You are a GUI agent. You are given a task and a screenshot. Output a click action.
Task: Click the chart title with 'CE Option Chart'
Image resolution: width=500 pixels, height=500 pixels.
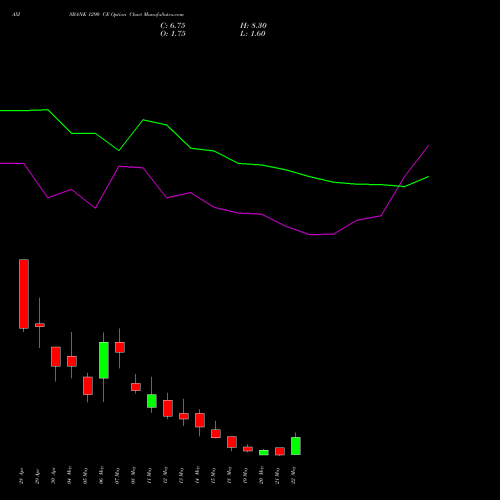tap(126, 15)
